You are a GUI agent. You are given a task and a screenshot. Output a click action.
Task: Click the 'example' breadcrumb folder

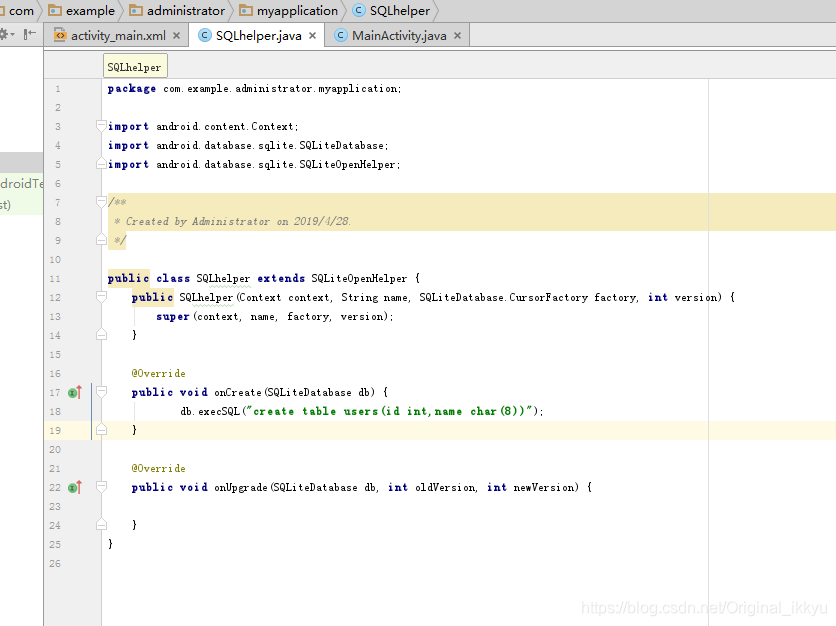(82, 11)
